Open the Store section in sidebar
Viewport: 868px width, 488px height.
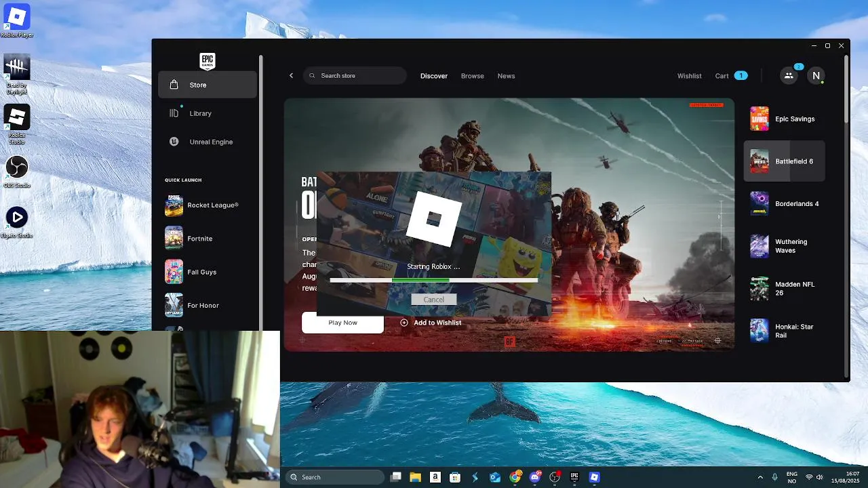(208, 85)
